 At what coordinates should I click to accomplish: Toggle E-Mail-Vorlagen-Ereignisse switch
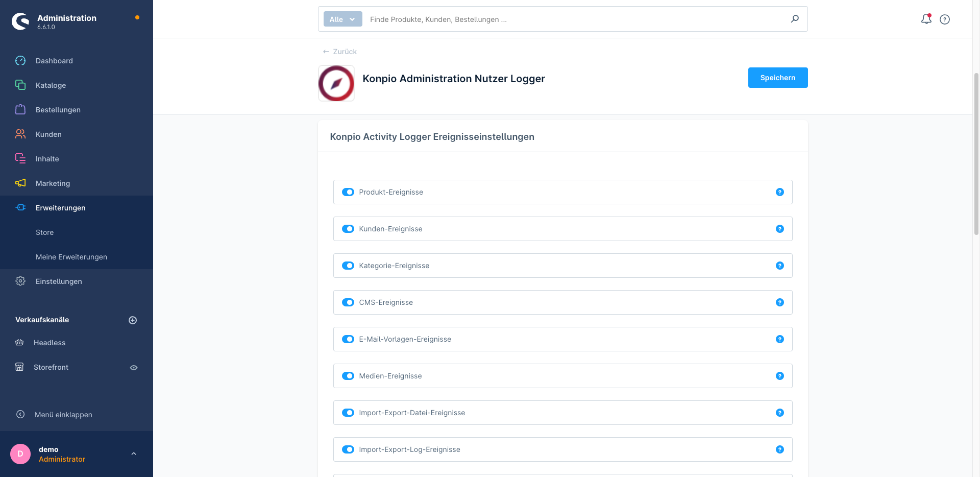point(348,339)
